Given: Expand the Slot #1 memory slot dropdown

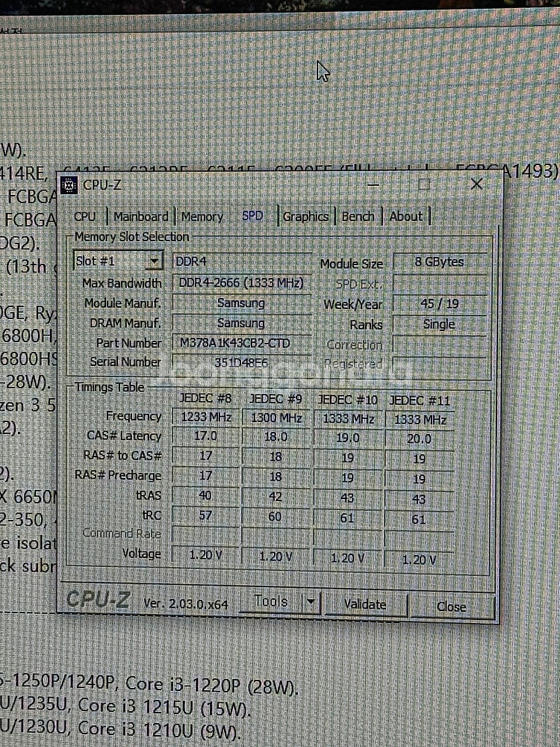Looking at the screenshot, I should click(x=154, y=261).
